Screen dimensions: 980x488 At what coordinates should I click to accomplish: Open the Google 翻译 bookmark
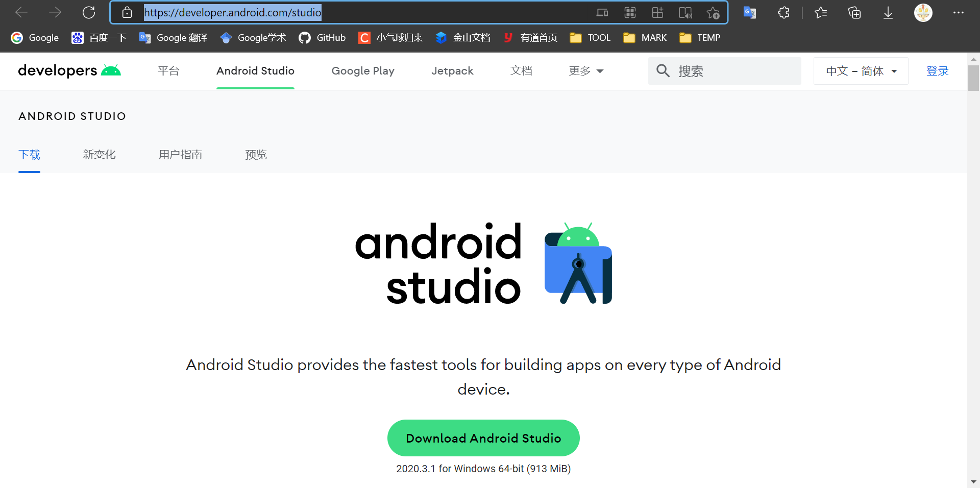173,37
